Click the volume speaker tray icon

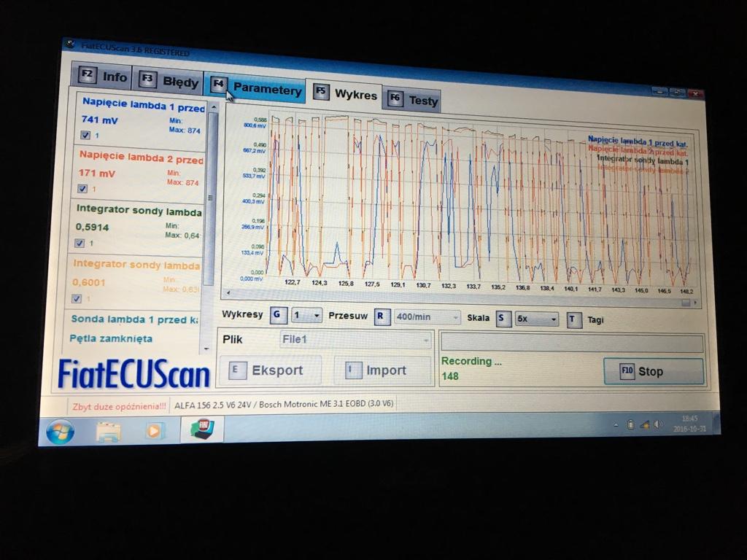coord(658,424)
